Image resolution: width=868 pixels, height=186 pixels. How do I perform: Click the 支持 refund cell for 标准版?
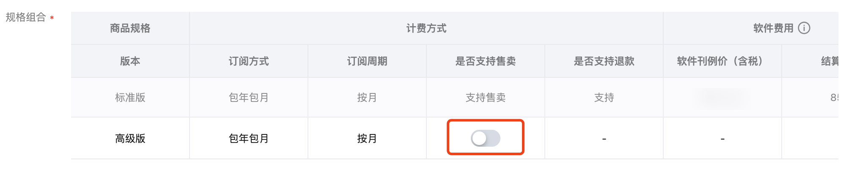604,98
